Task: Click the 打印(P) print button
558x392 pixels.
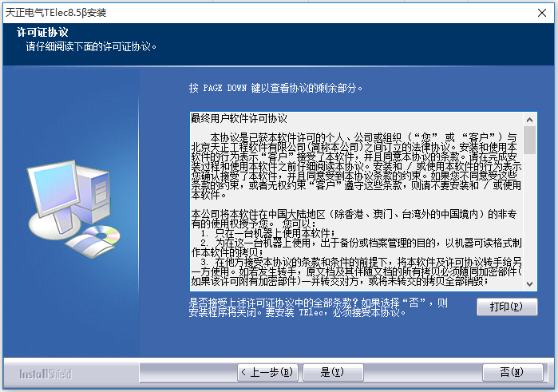Action: [x=507, y=307]
